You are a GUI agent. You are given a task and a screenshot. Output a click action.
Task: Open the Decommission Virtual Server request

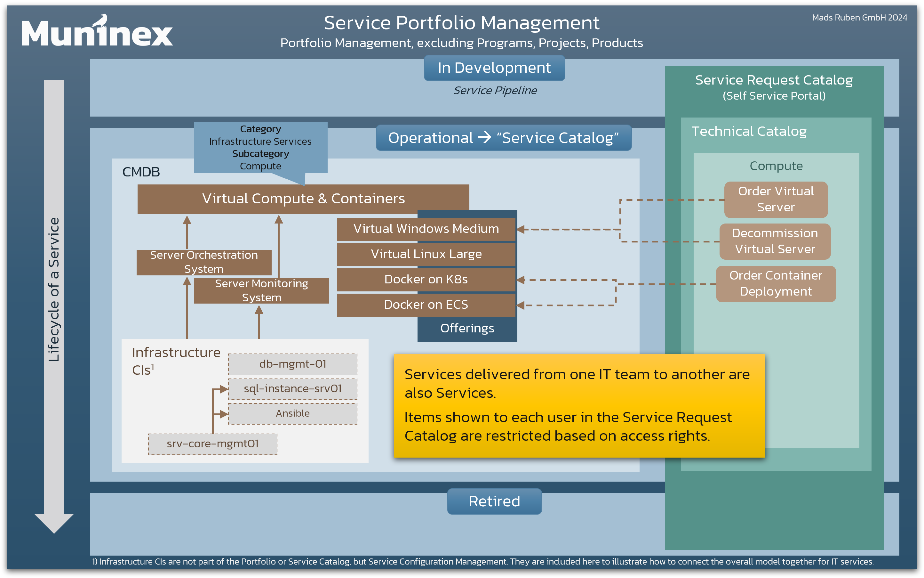point(775,241)
